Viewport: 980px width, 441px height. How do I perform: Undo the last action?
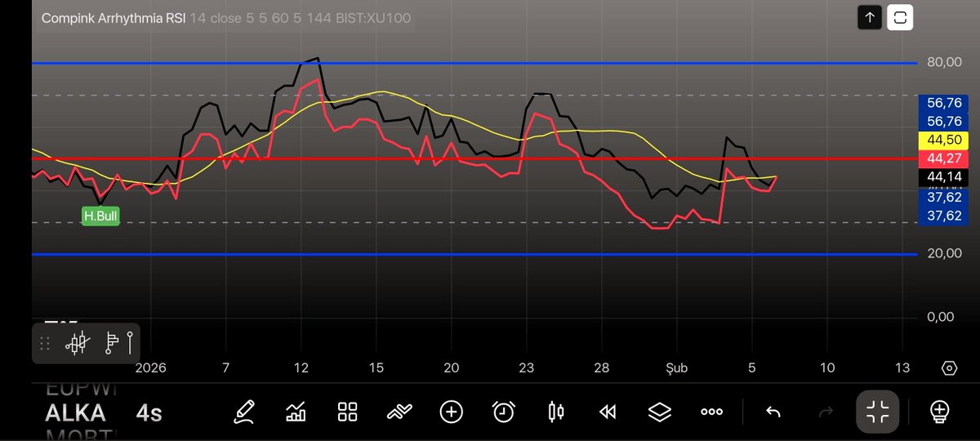coord(773,412)
